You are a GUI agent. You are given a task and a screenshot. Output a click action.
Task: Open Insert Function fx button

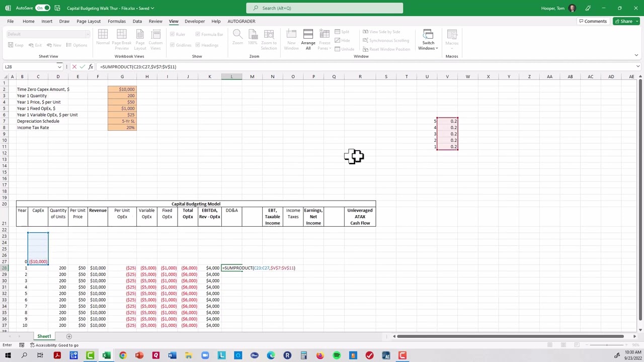click(91, 67)
